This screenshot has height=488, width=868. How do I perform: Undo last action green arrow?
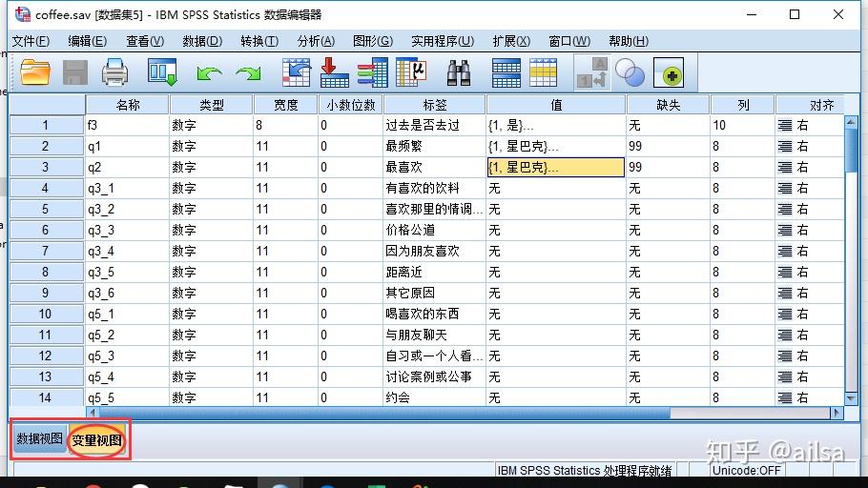coord(209,73)
